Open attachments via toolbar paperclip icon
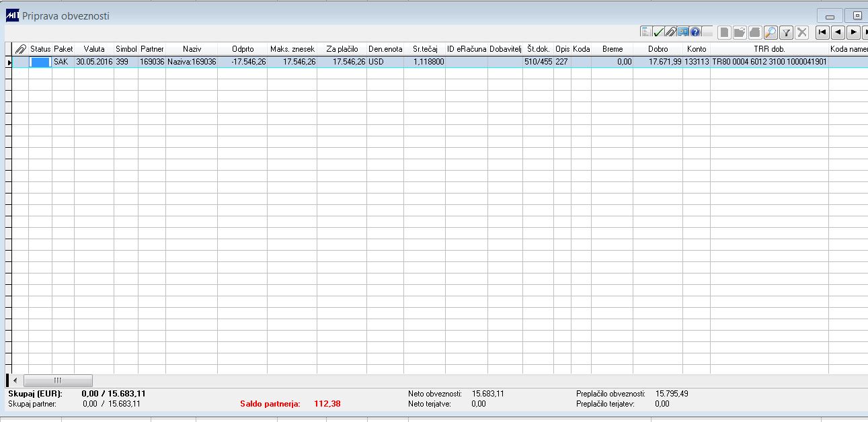Screen dimensions: 868x422 (x=671, y=32)
